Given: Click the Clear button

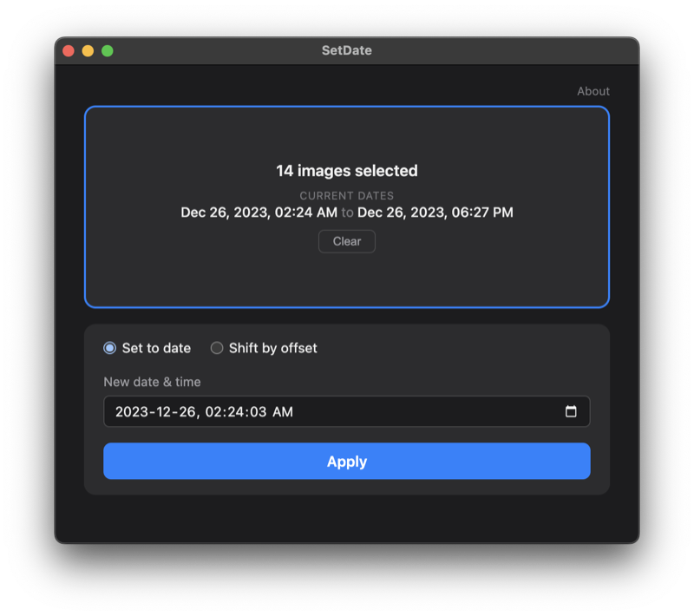Looking at the screenshot, I should pos(346,241).
